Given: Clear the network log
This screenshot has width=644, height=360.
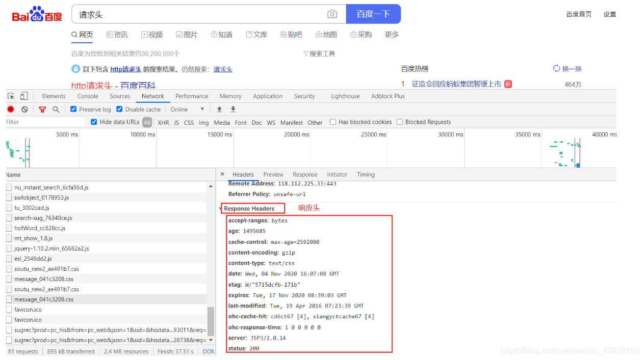Looking at the screenshot, I should 24,109.
